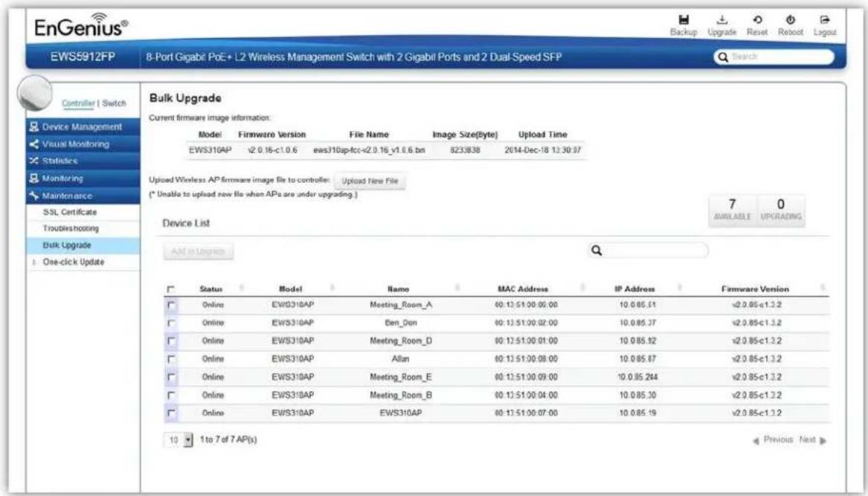Click the Backup icon in header

tap(684, 20)
